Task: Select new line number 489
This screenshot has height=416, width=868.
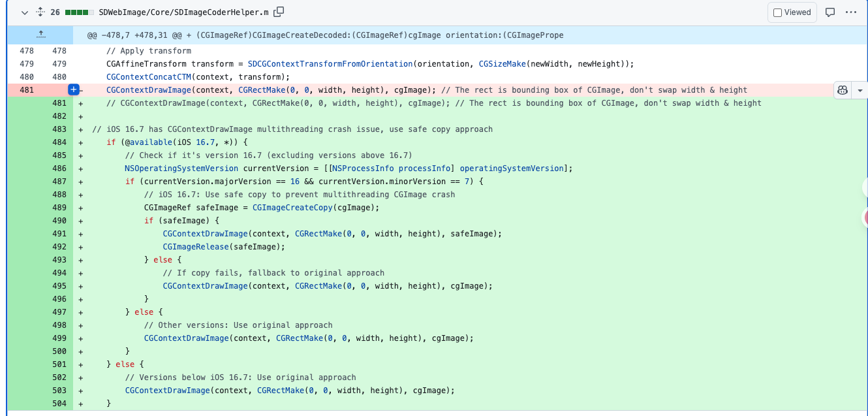Action: pyautogui.click(x=59, y=207)
